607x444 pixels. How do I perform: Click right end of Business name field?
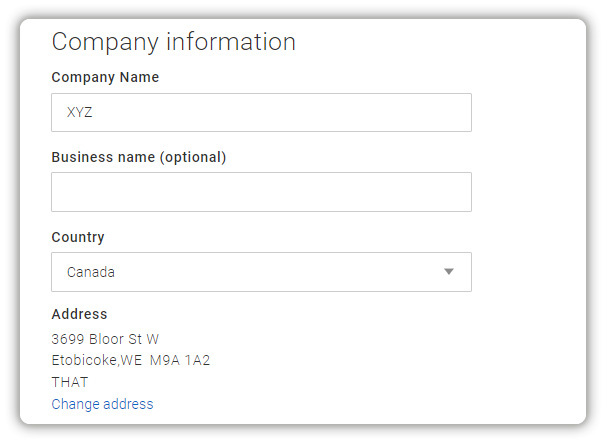[455, 192]
